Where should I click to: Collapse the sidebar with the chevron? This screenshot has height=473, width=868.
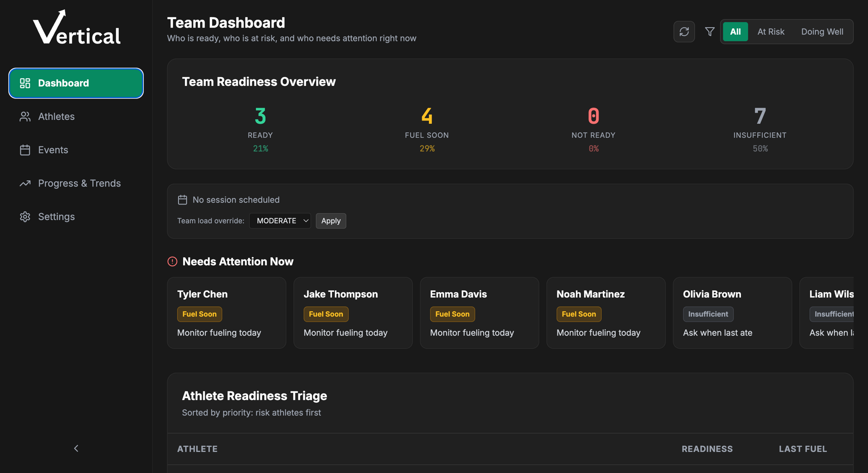[76, 448]
